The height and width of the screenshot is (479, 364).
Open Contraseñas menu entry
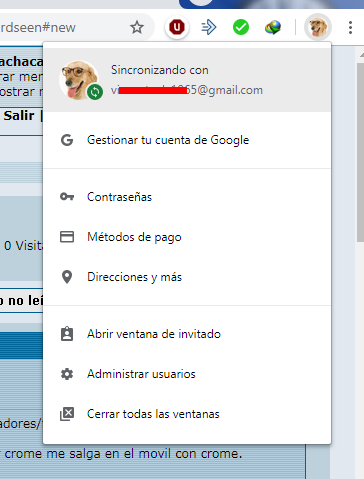tap(187, 197)
